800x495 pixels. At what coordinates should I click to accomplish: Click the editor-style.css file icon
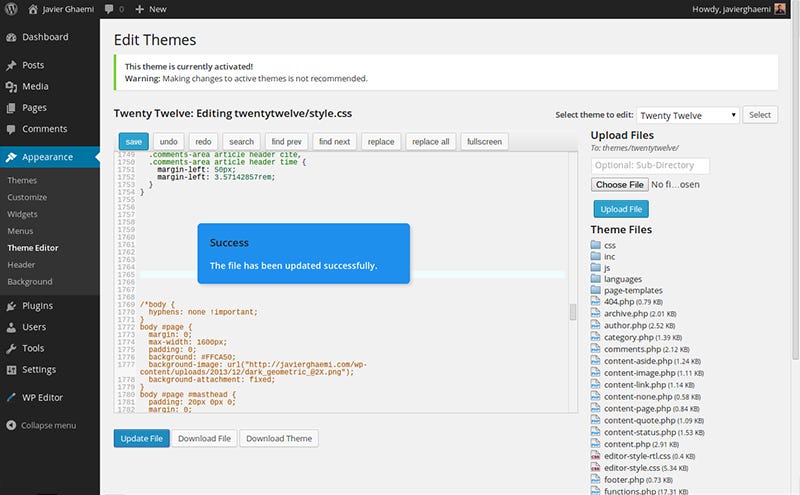(595, 467)
